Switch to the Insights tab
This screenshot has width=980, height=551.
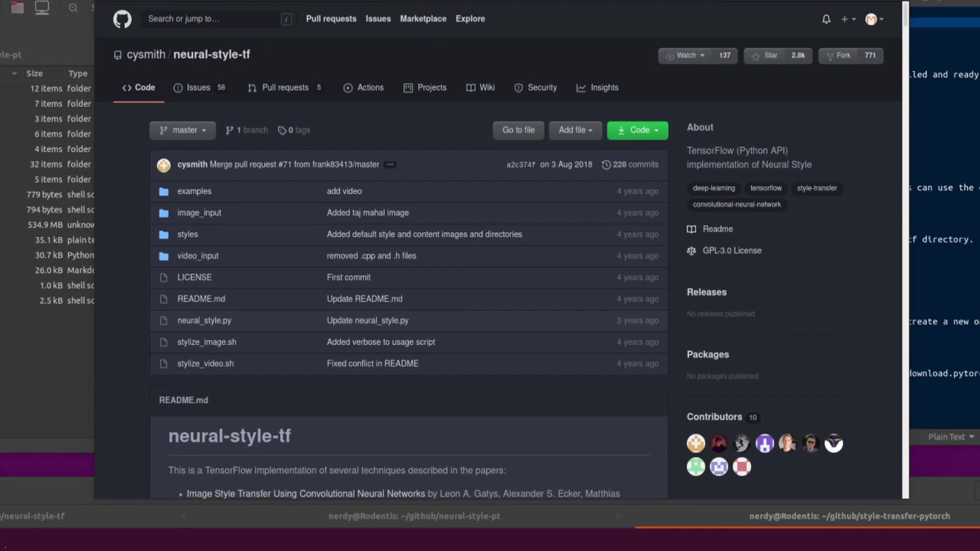coord(597,88)
